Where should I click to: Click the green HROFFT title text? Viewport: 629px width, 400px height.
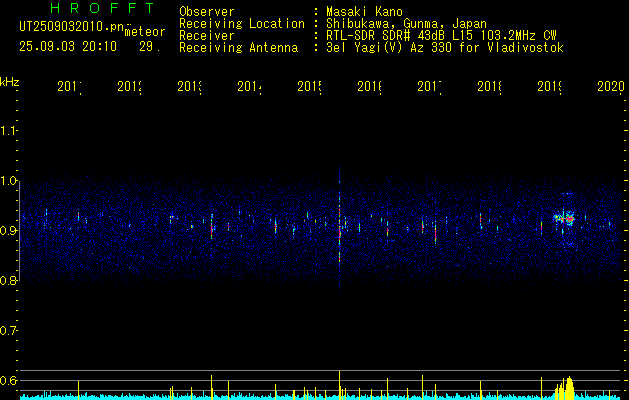coord(102,8)
